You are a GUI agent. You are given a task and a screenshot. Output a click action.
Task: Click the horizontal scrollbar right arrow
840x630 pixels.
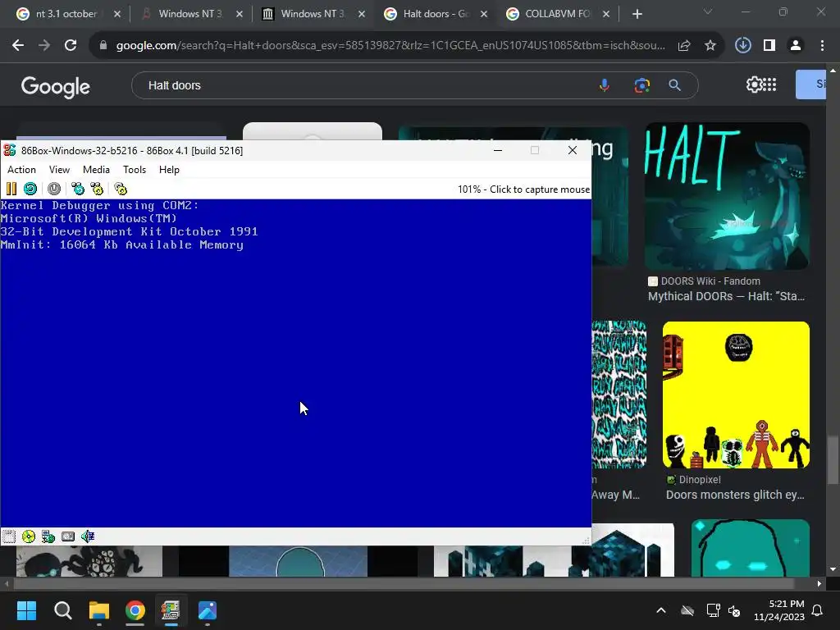coord(819,583)
